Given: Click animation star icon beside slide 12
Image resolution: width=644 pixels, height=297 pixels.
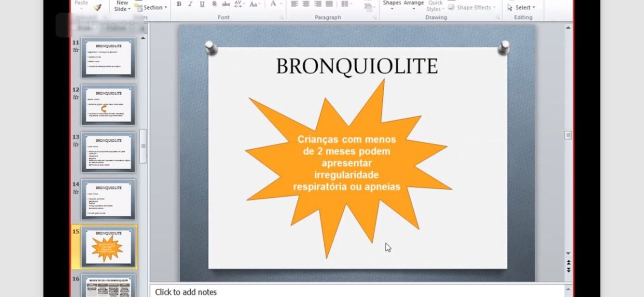Looking at the screenshot, I should [76, 97].
